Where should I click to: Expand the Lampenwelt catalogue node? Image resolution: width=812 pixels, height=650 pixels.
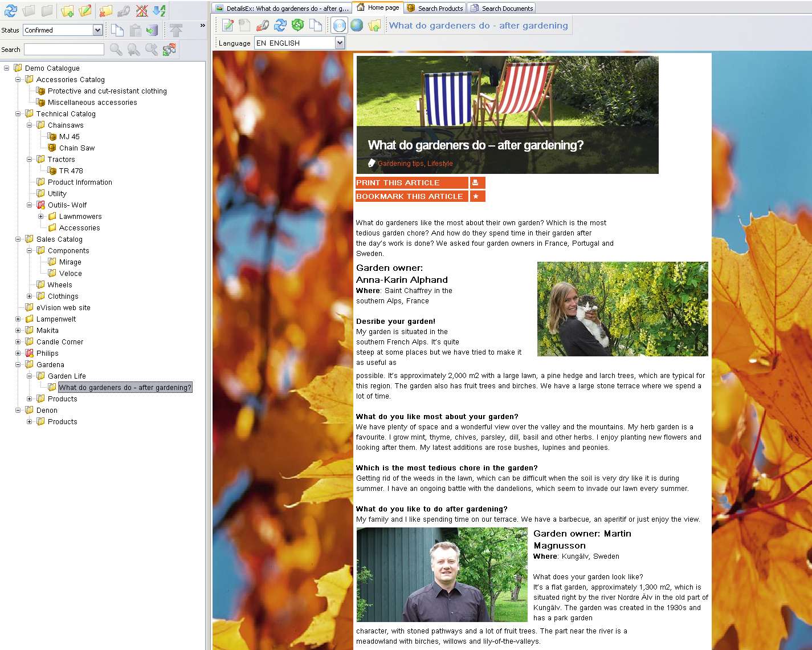coord(18,319)
